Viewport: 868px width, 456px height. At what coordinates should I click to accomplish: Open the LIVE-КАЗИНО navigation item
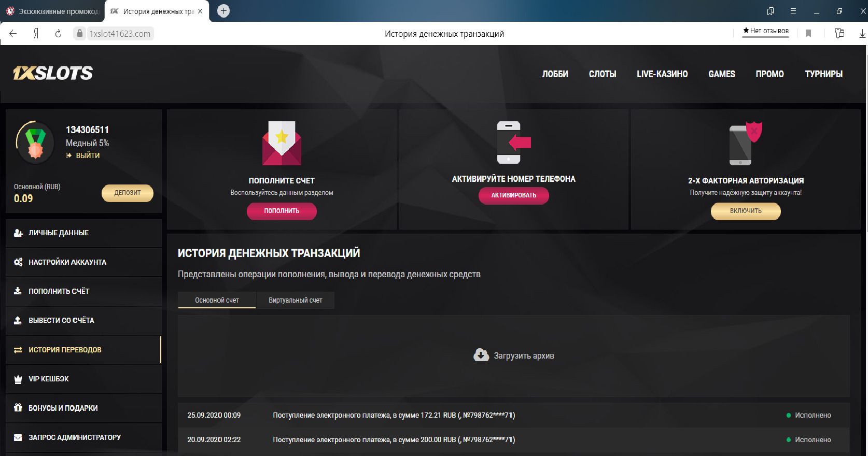tap(662, 74)
